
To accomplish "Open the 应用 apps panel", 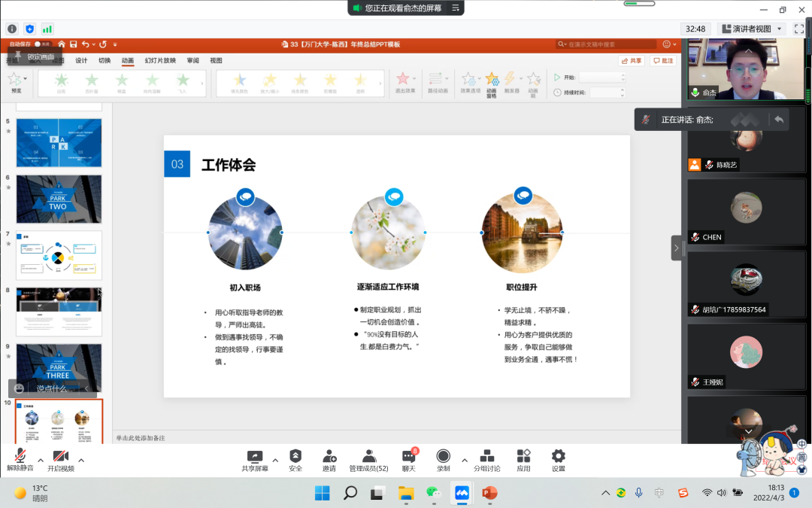I will coord(523,460).
